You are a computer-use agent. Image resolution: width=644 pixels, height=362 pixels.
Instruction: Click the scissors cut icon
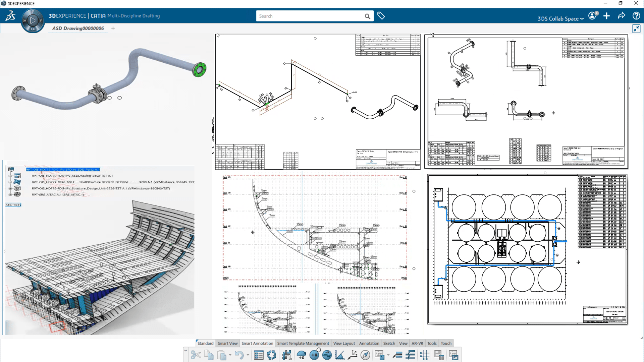[196, 355]
